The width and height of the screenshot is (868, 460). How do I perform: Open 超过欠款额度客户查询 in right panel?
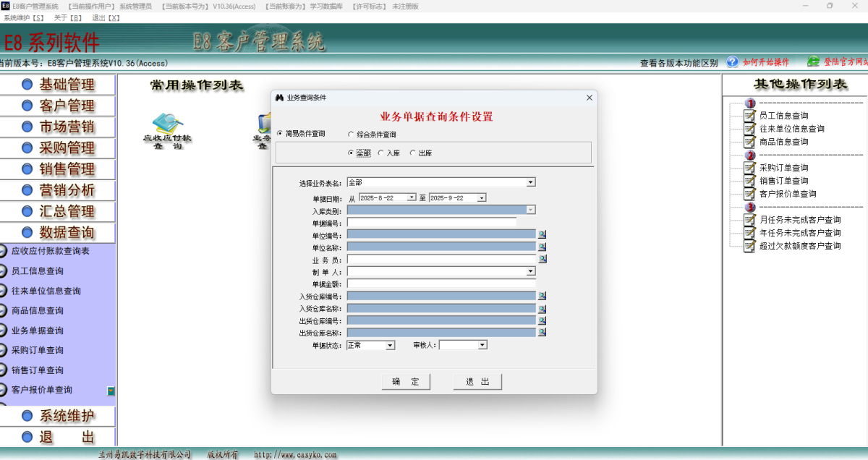(749, 246)
